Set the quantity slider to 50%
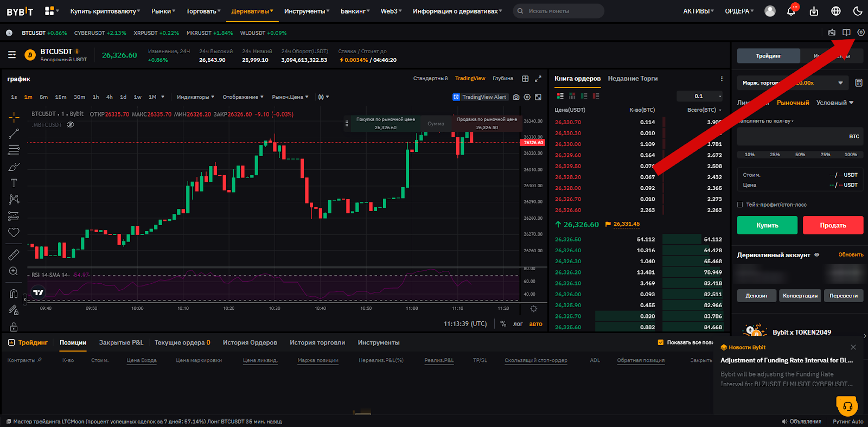 (800, 155)
